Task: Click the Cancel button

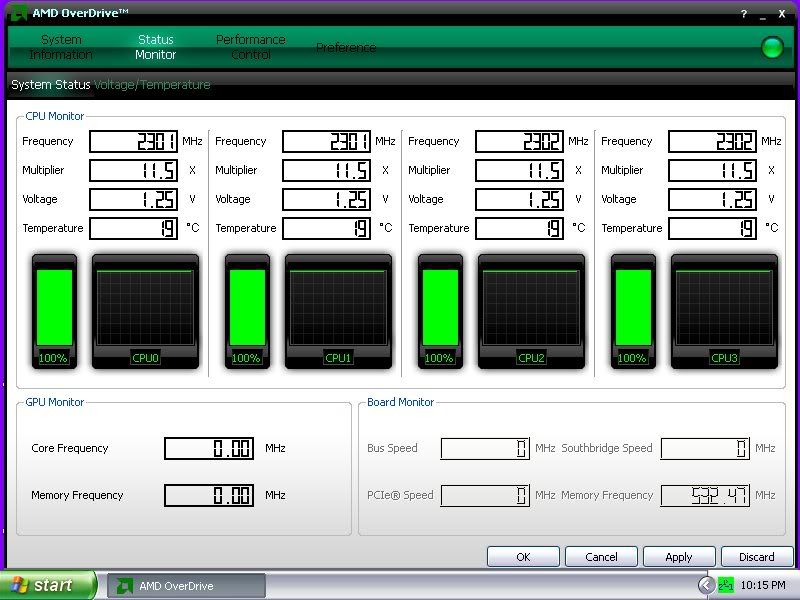Action: (x=602, y=557)
